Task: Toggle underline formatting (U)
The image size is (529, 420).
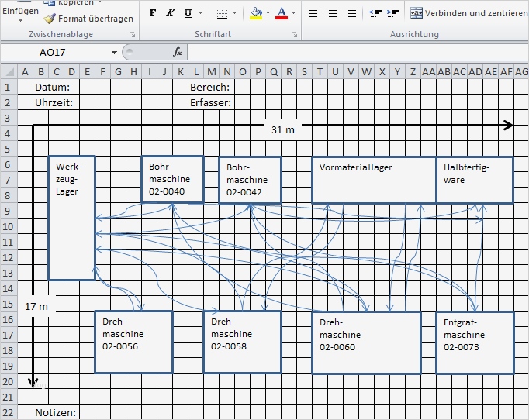Action: [x=188, y=13]
